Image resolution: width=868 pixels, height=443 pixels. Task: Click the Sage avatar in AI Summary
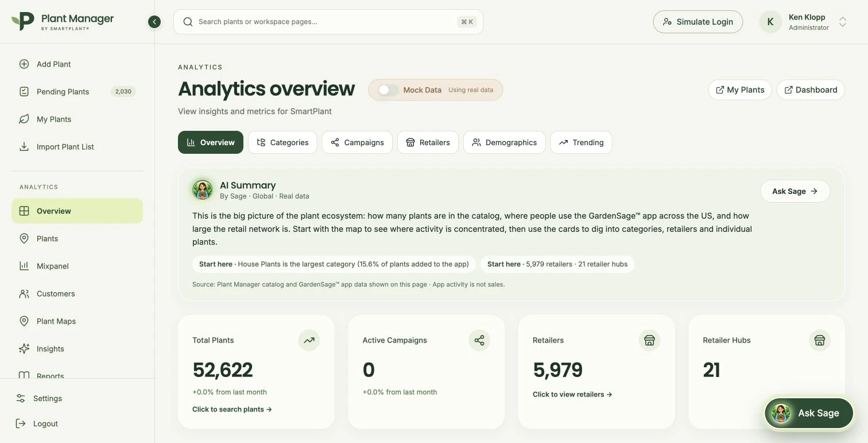click(x=203, y=190)
